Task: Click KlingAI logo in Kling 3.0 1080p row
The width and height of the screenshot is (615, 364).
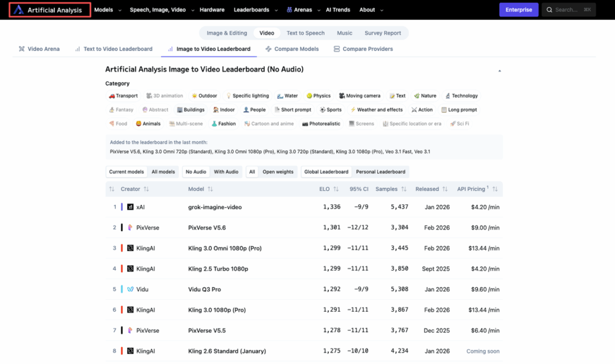Action: pyautogui.click(x=130, y=310)
